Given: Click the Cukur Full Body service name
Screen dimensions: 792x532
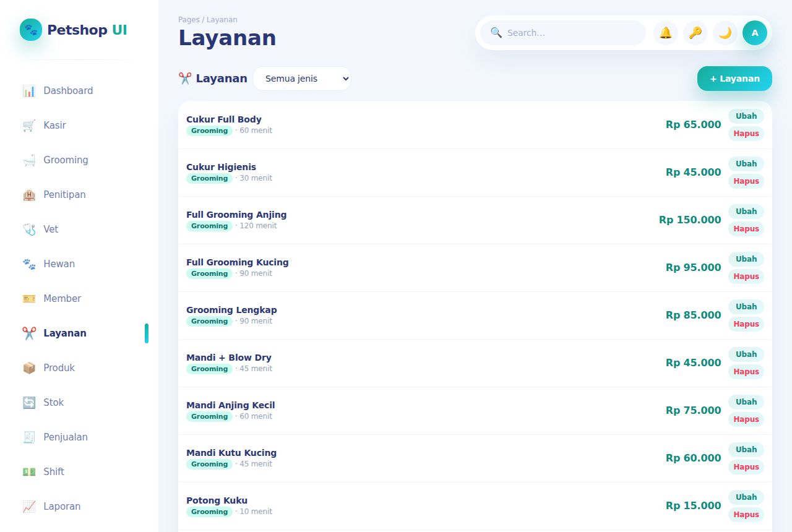Looking at the screenshot, I should [x=224, y=119].
